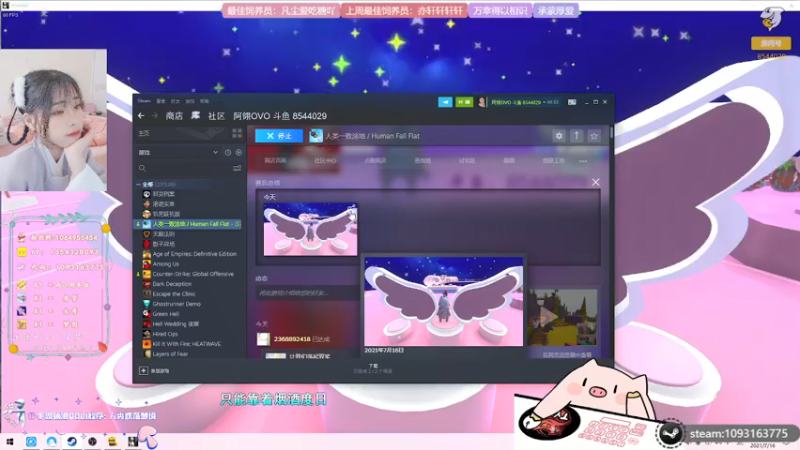800x450 pixels.
Task: Click the activity status input field
Action: (307, 293)
